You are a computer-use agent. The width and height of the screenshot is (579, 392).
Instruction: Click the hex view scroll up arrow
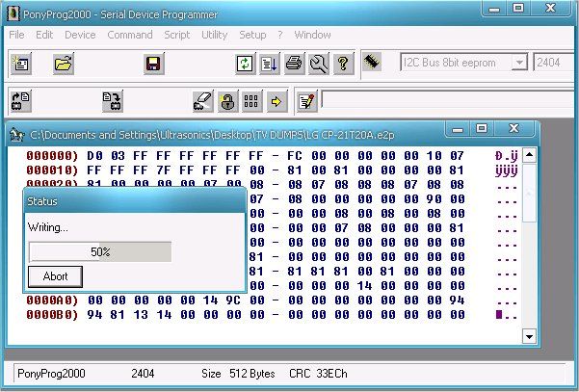pos(529,155)
